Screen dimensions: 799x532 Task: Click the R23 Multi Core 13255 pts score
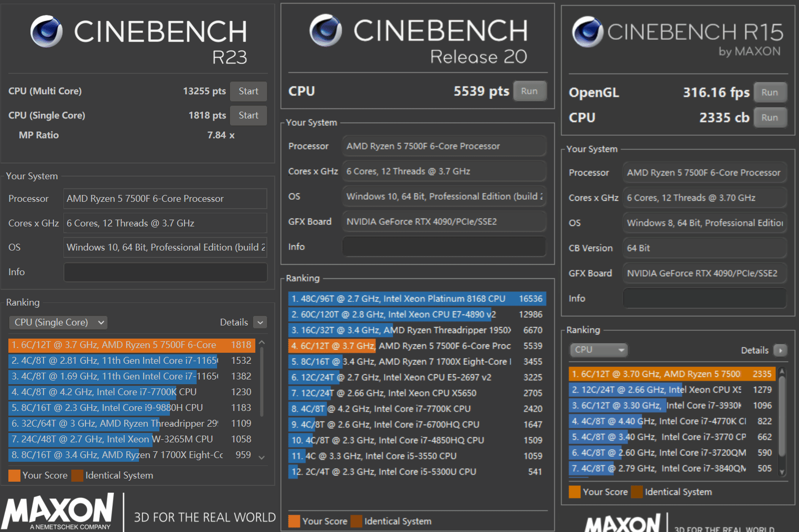(x=204, y=91)
